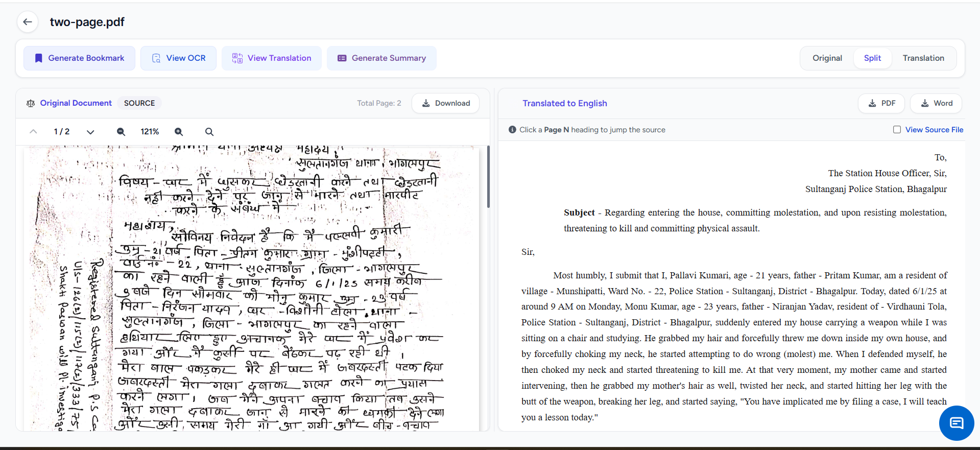Zoom in the document viewer
The width and height of the screenshot is (980, 450).
(179, 132)
